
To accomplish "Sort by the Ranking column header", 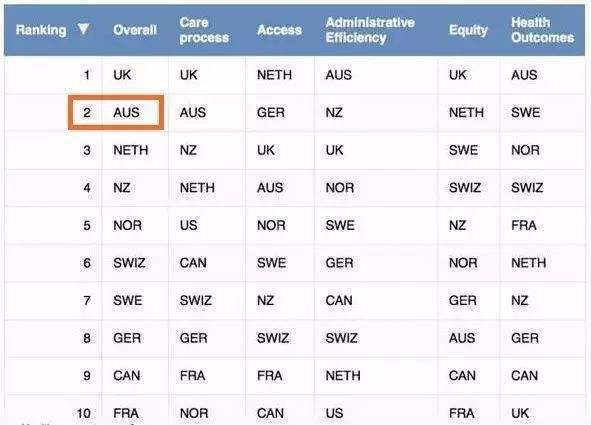I will [41, 30].
